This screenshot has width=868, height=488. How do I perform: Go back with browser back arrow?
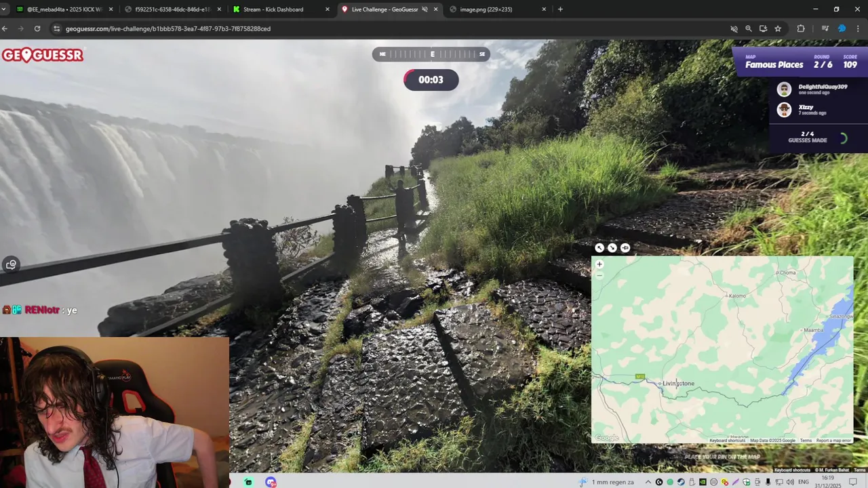pyautogui.click(x=5, y=28)
